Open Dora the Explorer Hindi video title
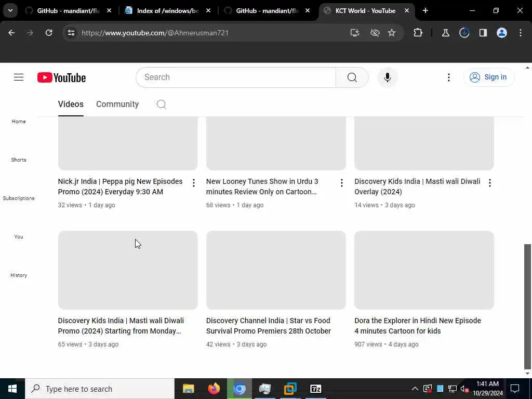 pyautogui.click(x=418, y=326)
